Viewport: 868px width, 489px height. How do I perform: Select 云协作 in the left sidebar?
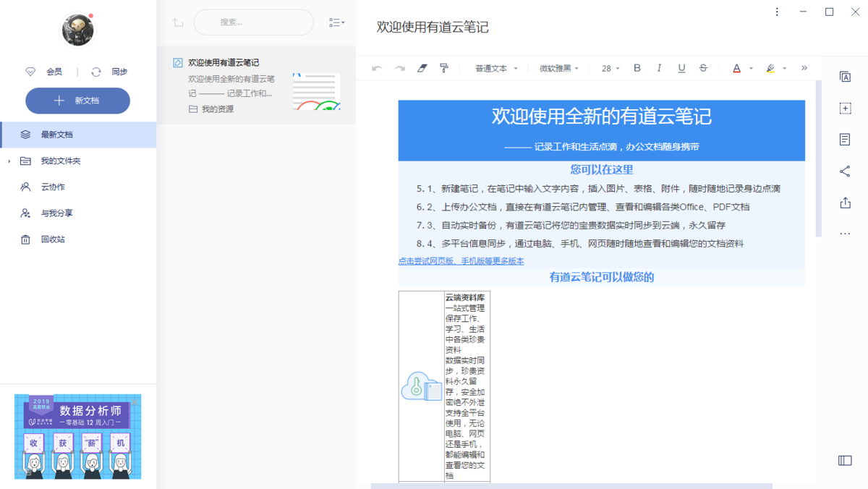(x=52, y=187)
